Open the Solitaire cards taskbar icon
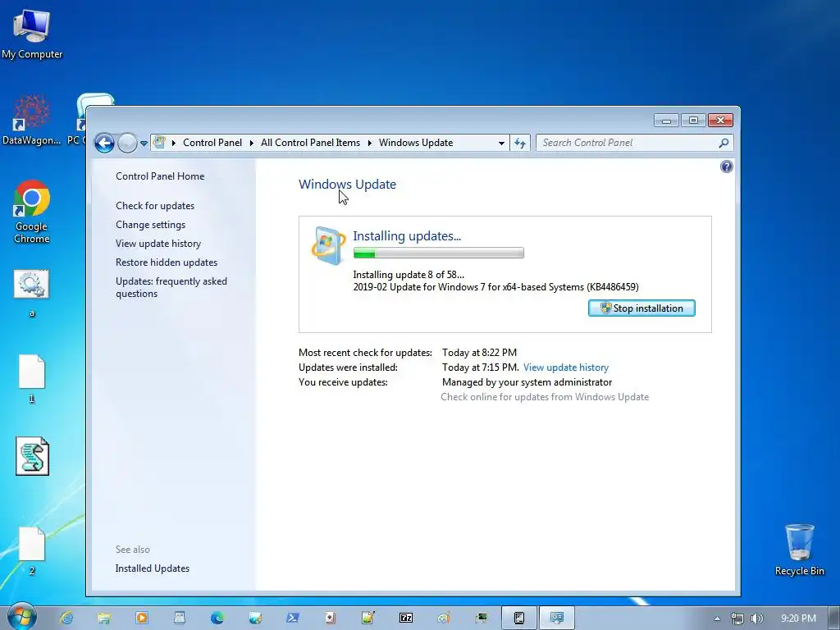 [330, 619]
